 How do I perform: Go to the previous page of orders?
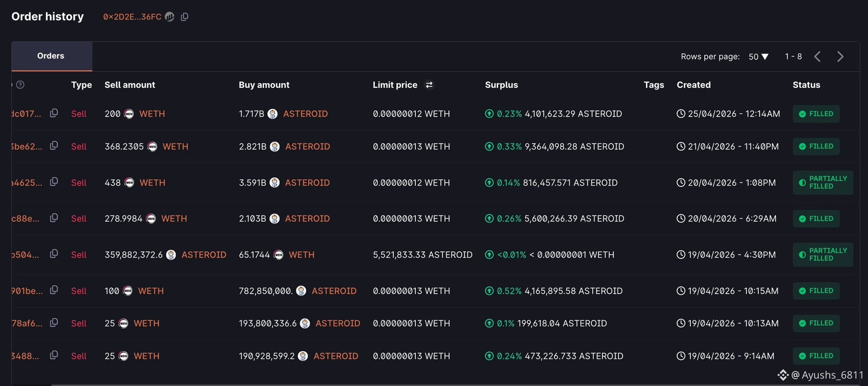click(x=818, y=56)
